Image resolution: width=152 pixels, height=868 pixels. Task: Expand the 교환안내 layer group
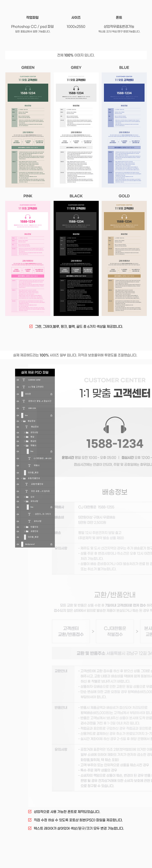pos(24,531)
